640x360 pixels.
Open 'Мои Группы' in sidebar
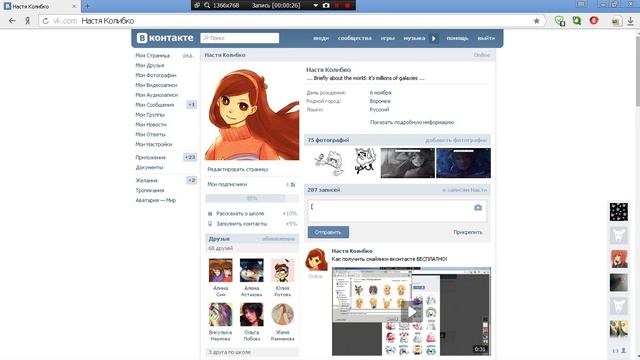pos(150,115)
